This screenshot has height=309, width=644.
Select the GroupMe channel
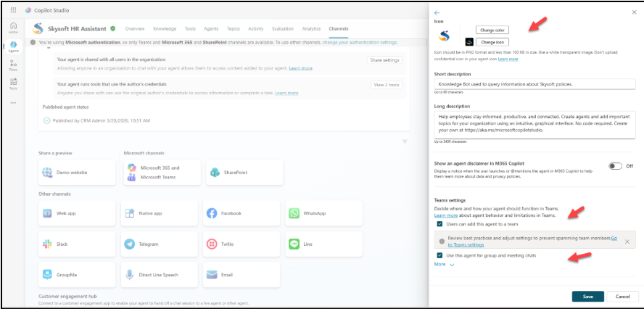click(x=77, y=275)
